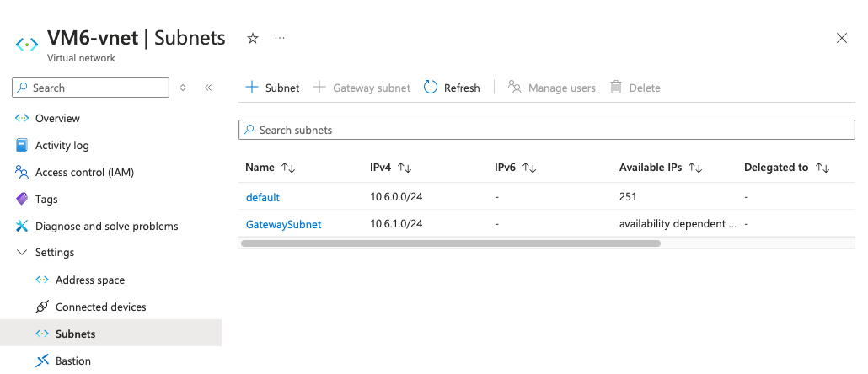Open the Tags page
This screenshot has height=374, width=868.
[46, 199]
